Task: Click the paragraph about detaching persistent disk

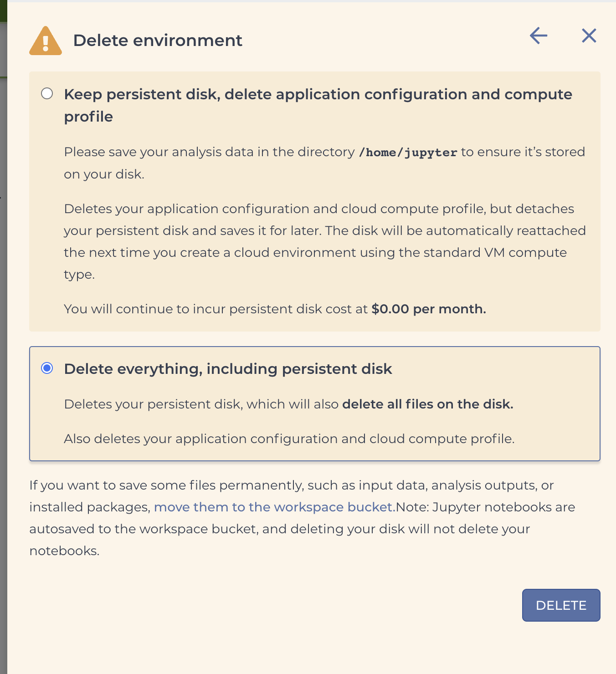Action: point(325,241)
